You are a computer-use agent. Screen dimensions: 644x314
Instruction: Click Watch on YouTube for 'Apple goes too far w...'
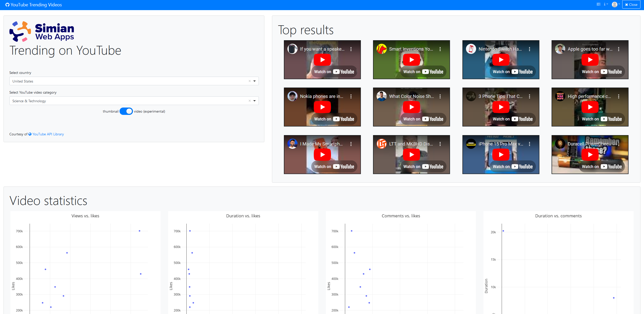point(602,72)
